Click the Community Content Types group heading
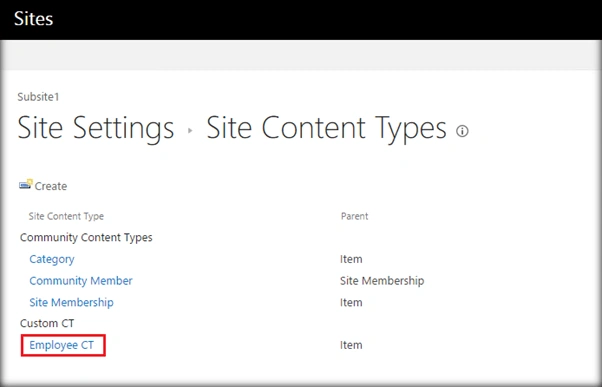The height and width of the screenshot is (387, 602). [x=86, y=238]
